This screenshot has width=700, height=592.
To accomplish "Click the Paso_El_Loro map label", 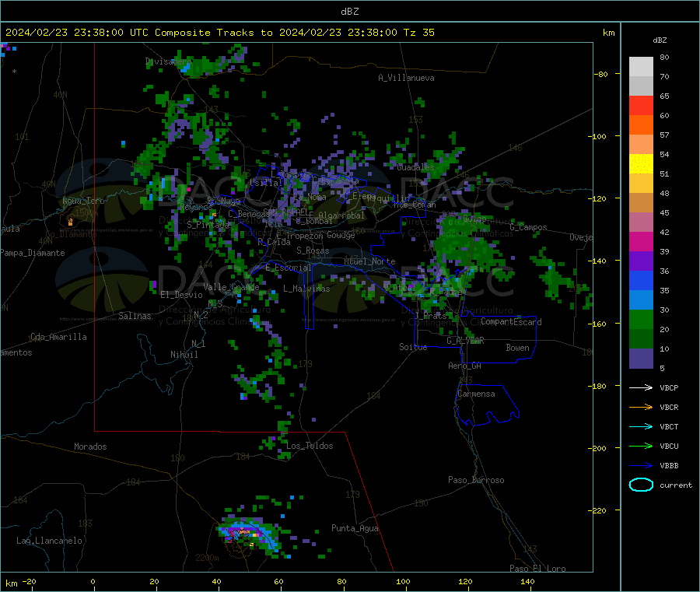I will click(537, 568).
